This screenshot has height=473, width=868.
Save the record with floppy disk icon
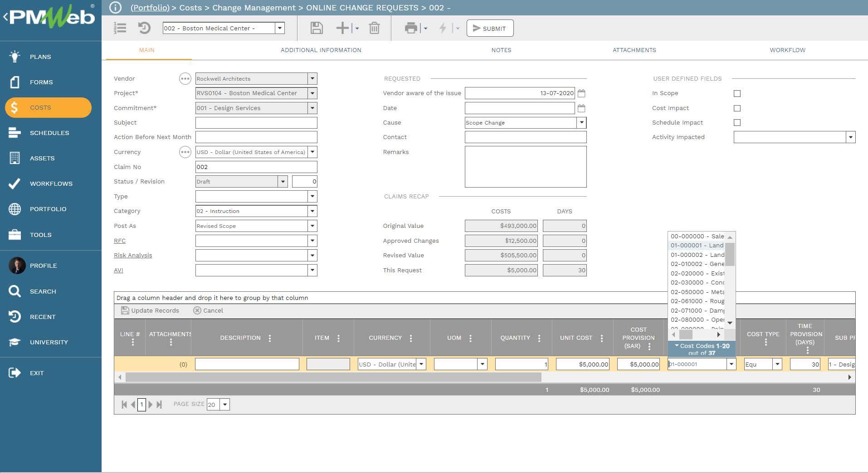click(317, 28)
